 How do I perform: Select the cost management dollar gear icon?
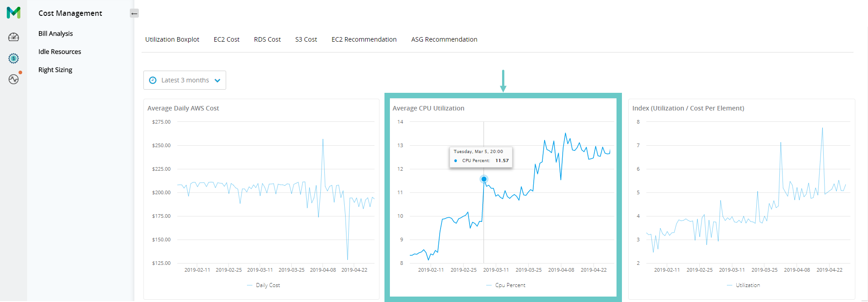coord(14,58)
